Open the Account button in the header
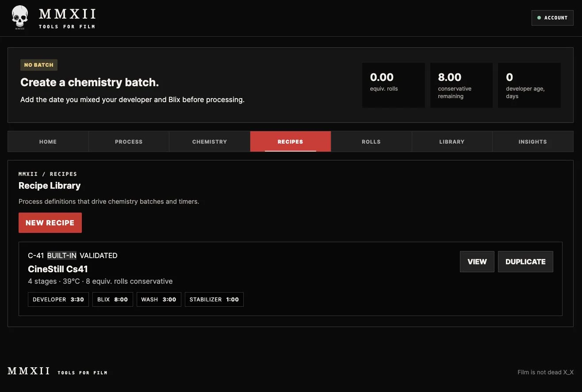The height and width of the screenshot is (392, 582). tap(552, 18)
